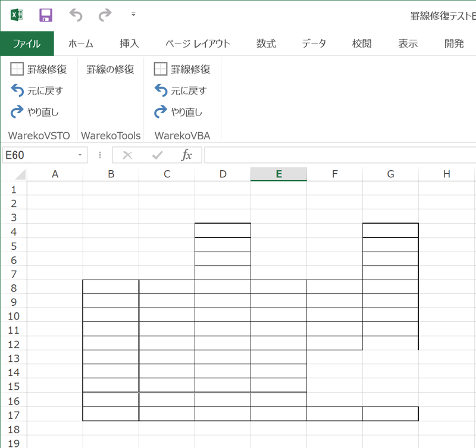The height and width of the screenshot is (448, 476).
Task: Switch to the ホーム ribbon tab
Action: click(x=81, y=43)
